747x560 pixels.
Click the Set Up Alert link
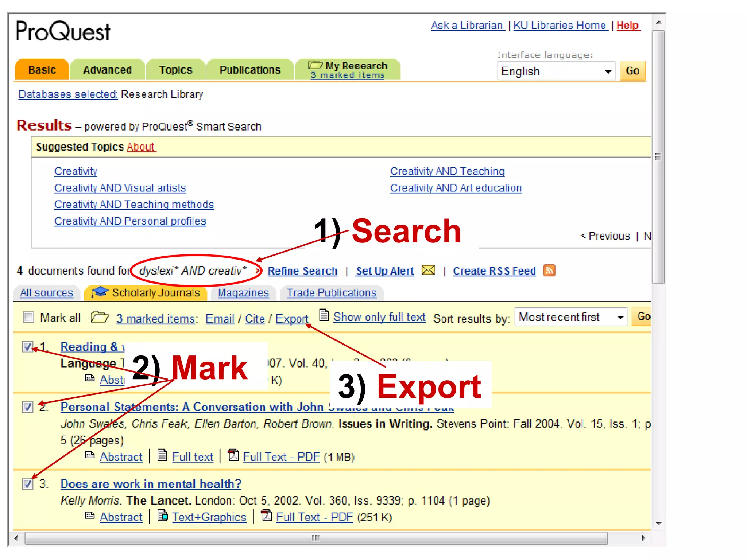385,271
